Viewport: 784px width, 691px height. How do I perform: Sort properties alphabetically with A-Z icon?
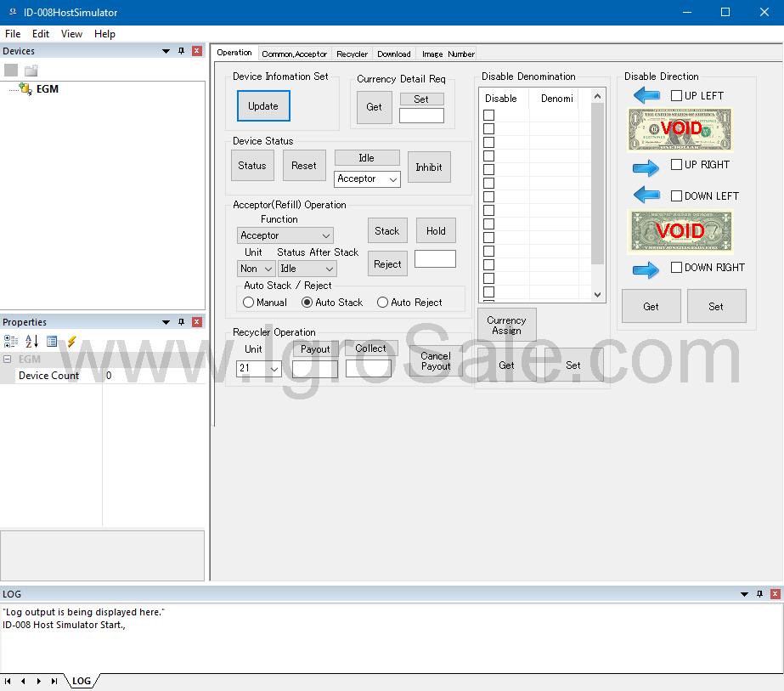click(x=31, y=342)
